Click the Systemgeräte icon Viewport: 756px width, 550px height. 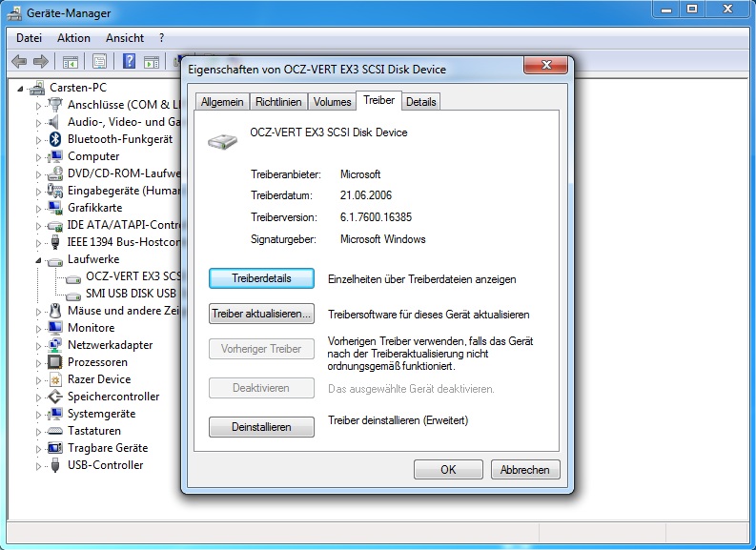pos(55,414)
